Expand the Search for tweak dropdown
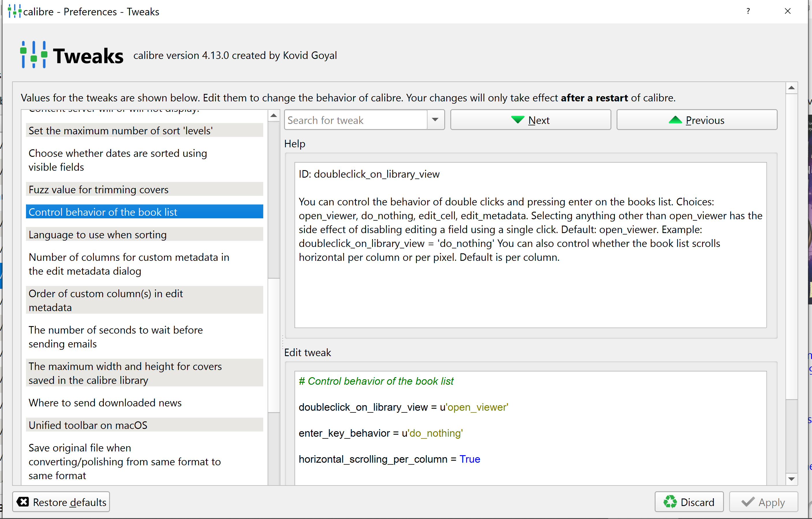The height and width of the screenshot is (519, 812). click(435, 120)
